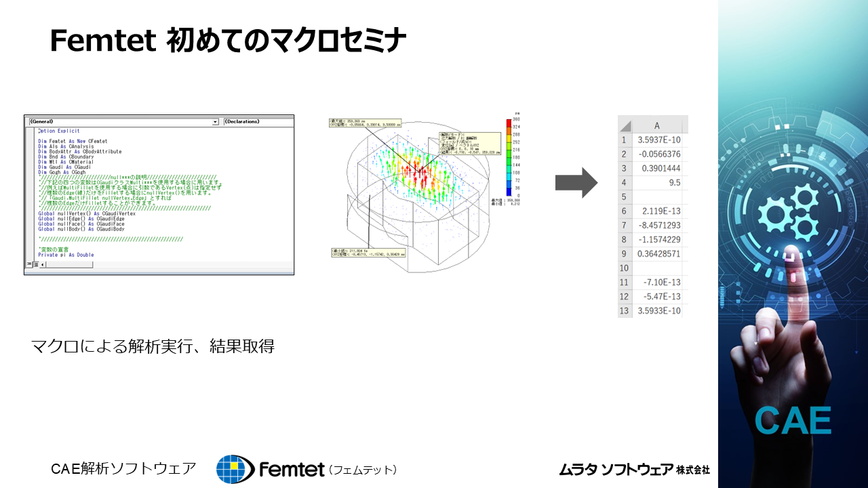This screenshot has width=868, height=488.
Task: Click the color scale legend bar
Action: (509, 157)
